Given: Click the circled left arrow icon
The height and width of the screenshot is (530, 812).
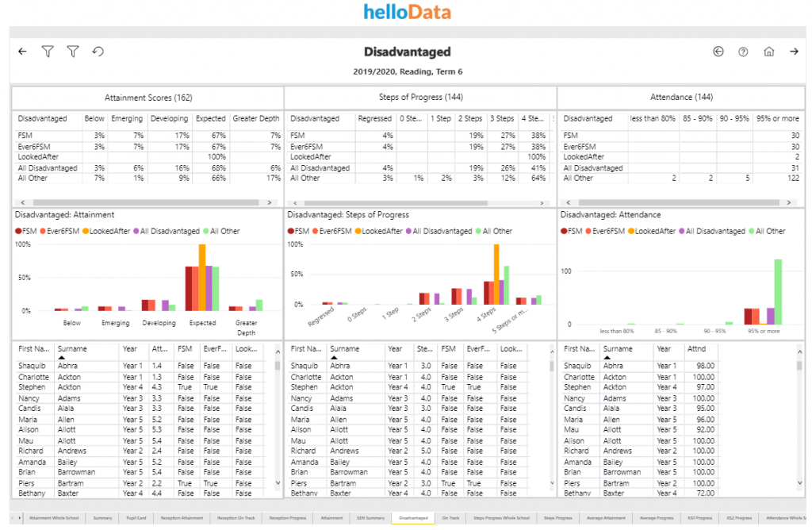Looking at the screenshot, I should 718,52.
